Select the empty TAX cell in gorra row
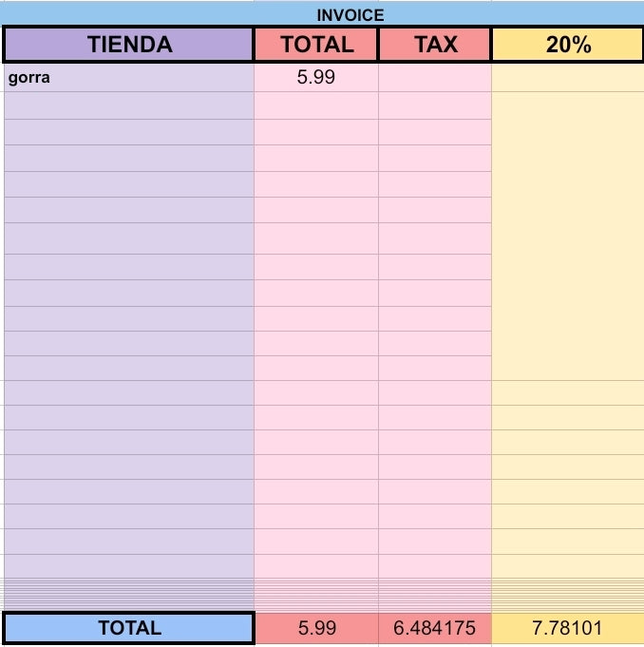 pyautogui.click(x=435, y=78)
